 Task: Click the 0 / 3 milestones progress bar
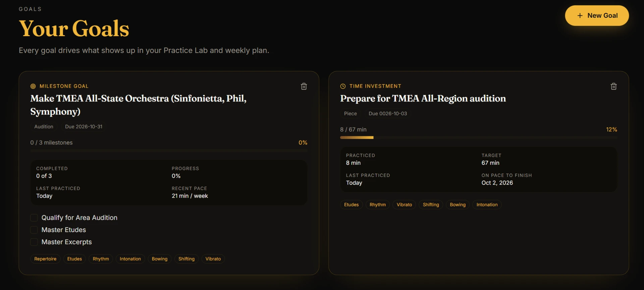169,151
